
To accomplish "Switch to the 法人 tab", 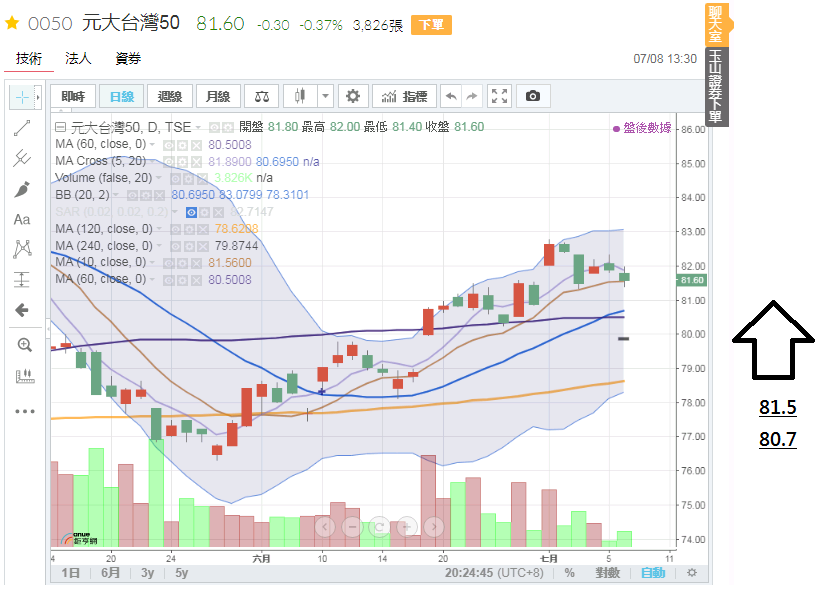I will 78,58.
